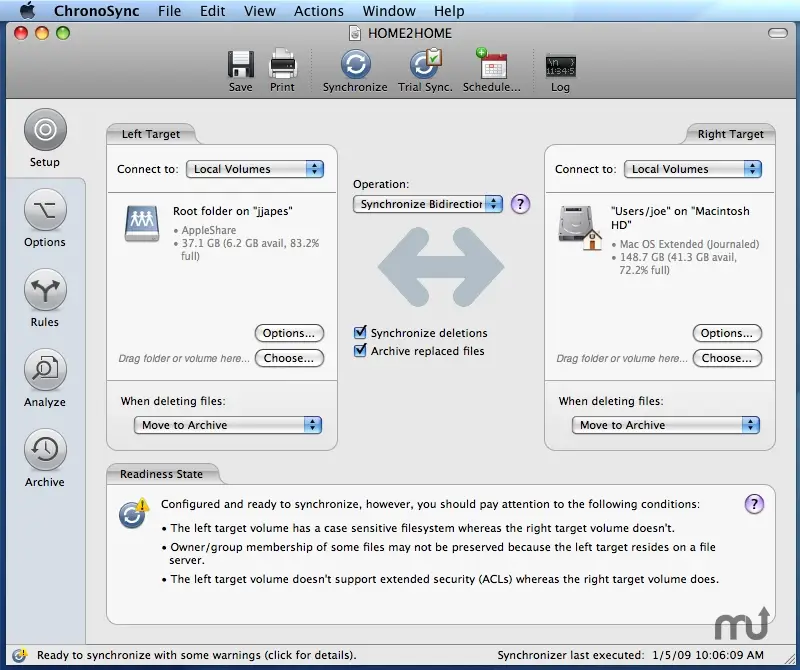Click Right Target Choose button

(x=727, y=358)
